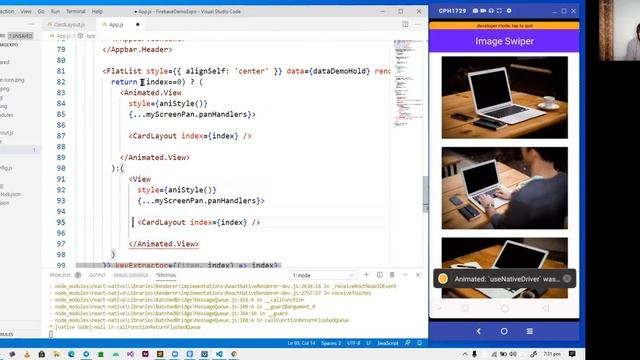This screenshot has height=360, width=640.
Task: Maximize the terminal panel with chevron
Action: 405,275
